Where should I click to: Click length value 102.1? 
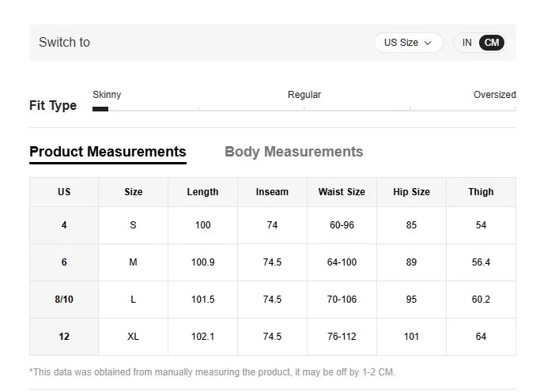pyautogui.click(x=202, y=337)
